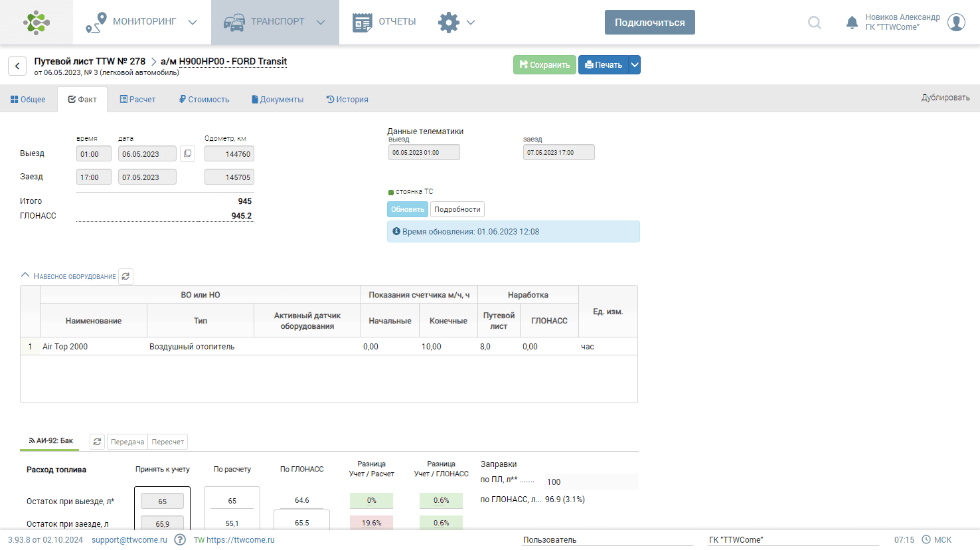
Task: Open the История tab
Action: click(x=347, y=99)
